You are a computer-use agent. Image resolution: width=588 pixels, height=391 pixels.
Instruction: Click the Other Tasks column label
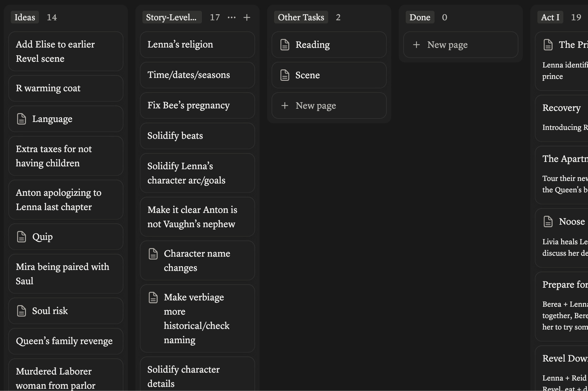point(301,17)
